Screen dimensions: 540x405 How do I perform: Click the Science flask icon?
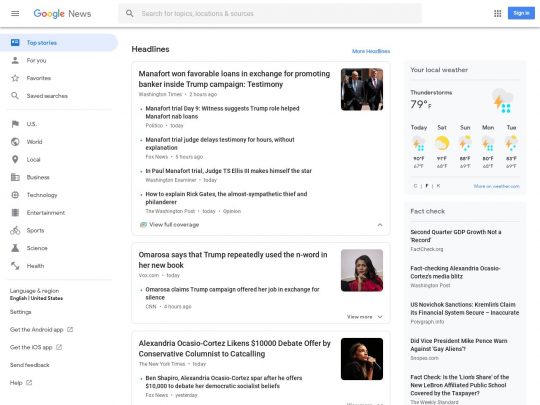coord(15,248)
